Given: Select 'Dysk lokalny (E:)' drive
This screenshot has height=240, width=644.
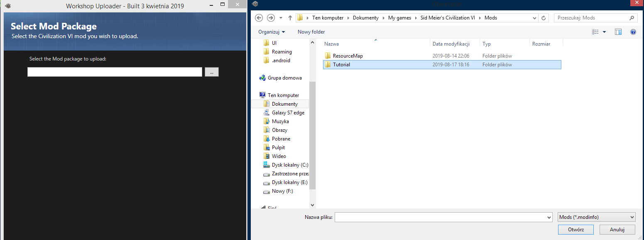Looking at the screenshot, I should click(289, 182).
